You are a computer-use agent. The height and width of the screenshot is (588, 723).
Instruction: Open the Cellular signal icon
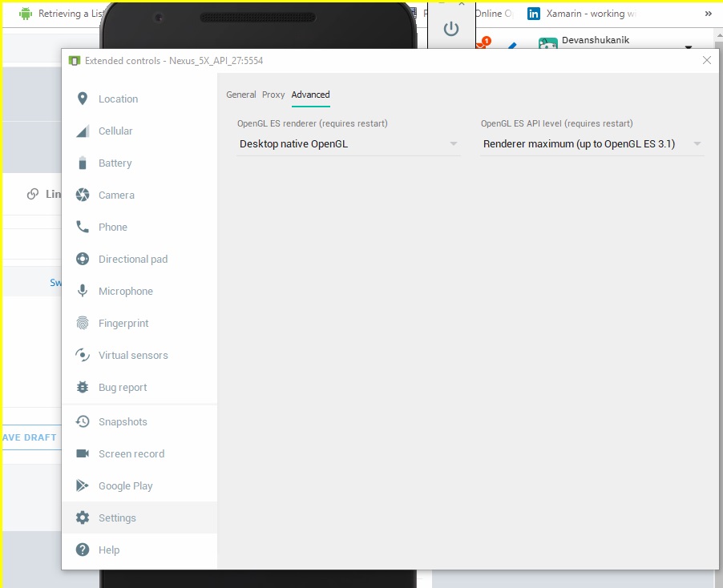tap(83, 131)
